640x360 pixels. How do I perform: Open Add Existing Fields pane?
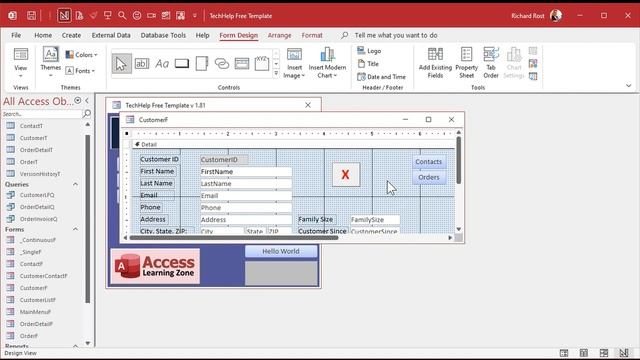pos(435,63)
